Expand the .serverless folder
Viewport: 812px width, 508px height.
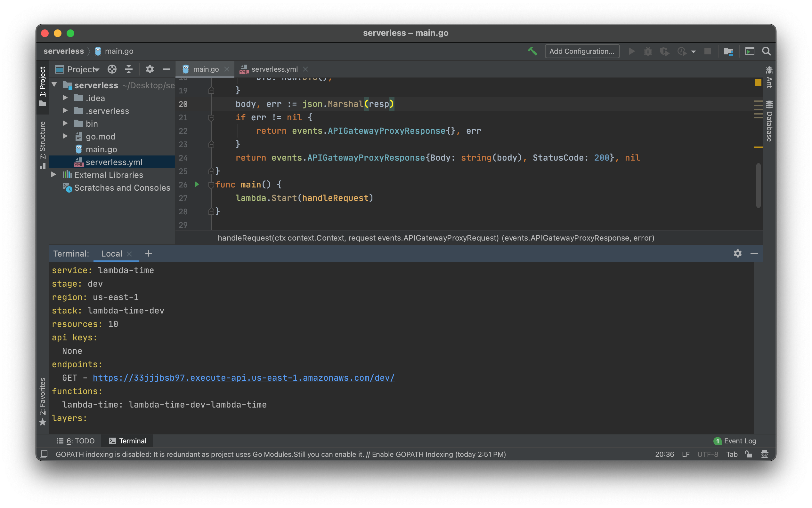[x=65, y=111]
